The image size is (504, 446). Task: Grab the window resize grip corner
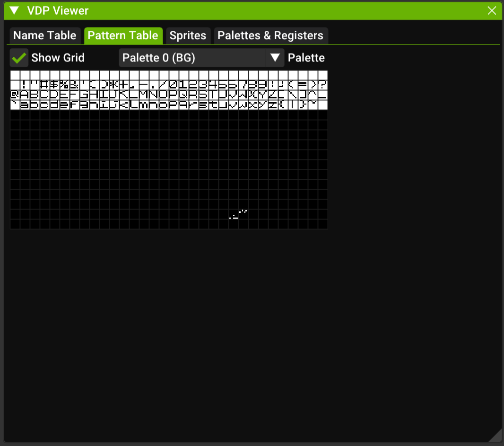pos(495,436)
